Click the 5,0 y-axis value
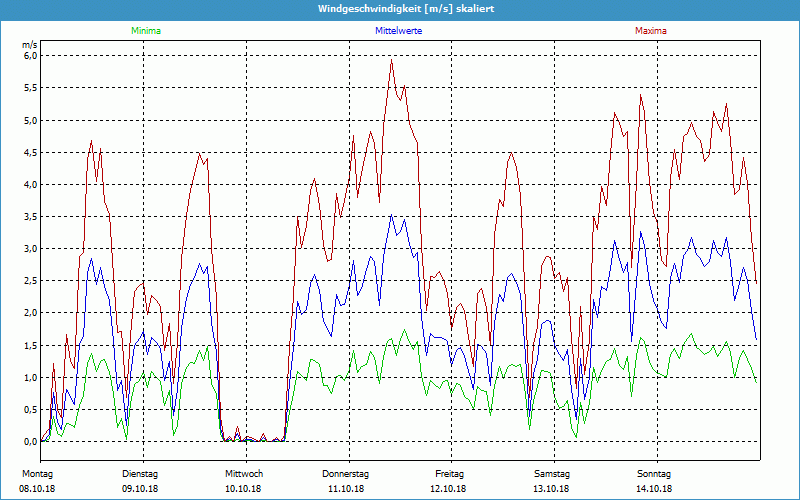 point(31,120)
